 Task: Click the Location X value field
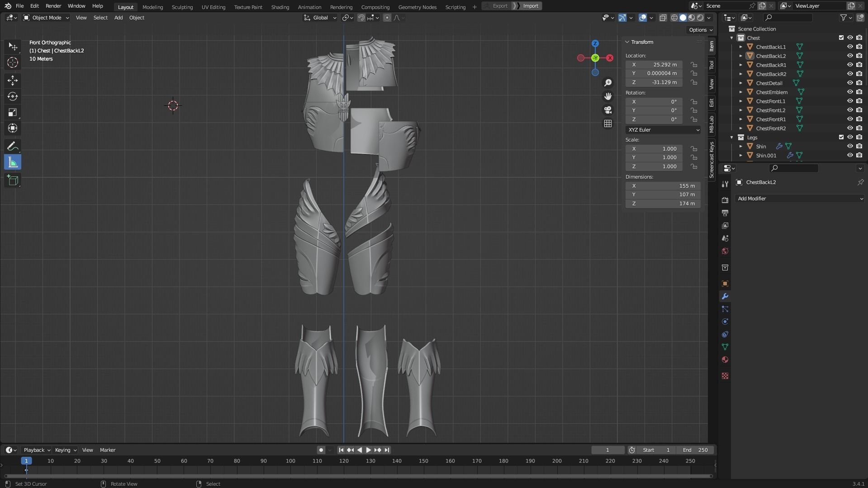[x=654, y=65]
